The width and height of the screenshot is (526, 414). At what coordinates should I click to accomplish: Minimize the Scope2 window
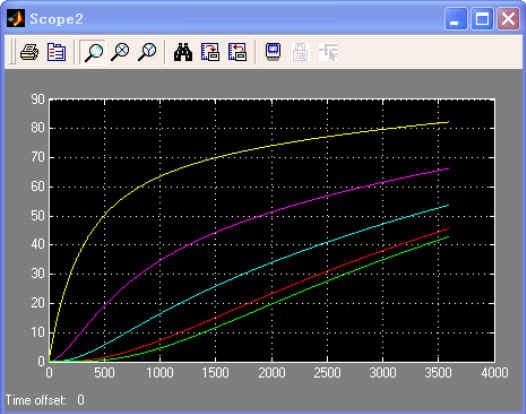coord(456,19)
